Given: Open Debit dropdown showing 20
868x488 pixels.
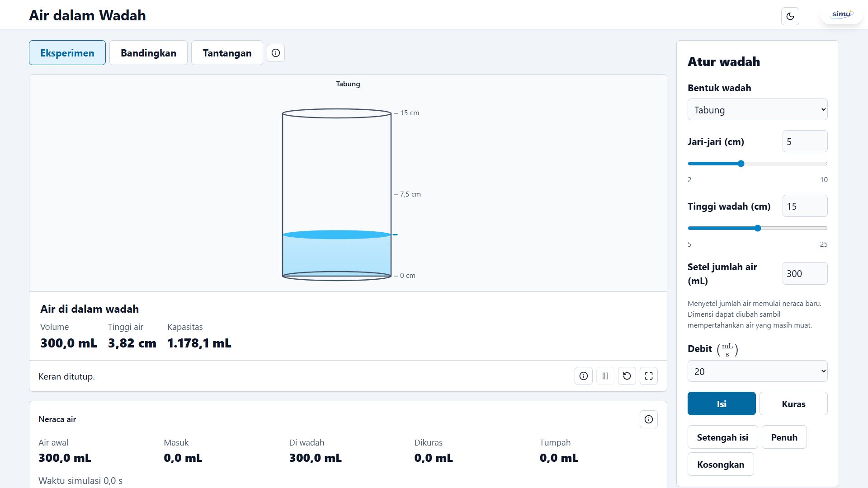Looking at the screenshot, I should pyautogui.click(x=758, y=371).
